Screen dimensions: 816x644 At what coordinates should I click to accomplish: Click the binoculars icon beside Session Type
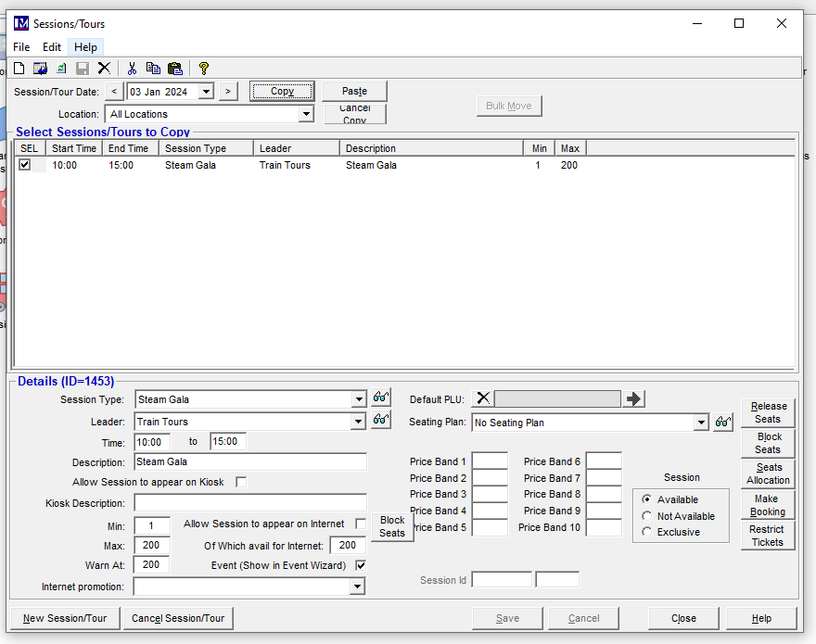tap(380, 398)
